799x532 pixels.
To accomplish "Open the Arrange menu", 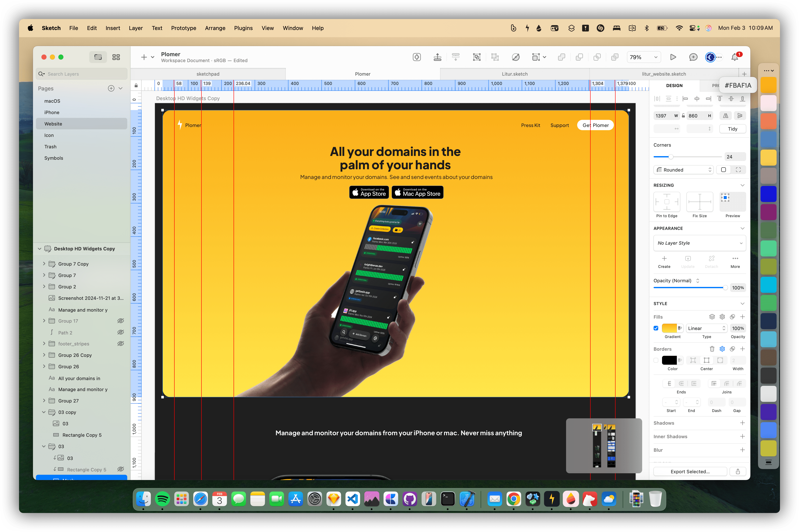I will tap(215, 28).
